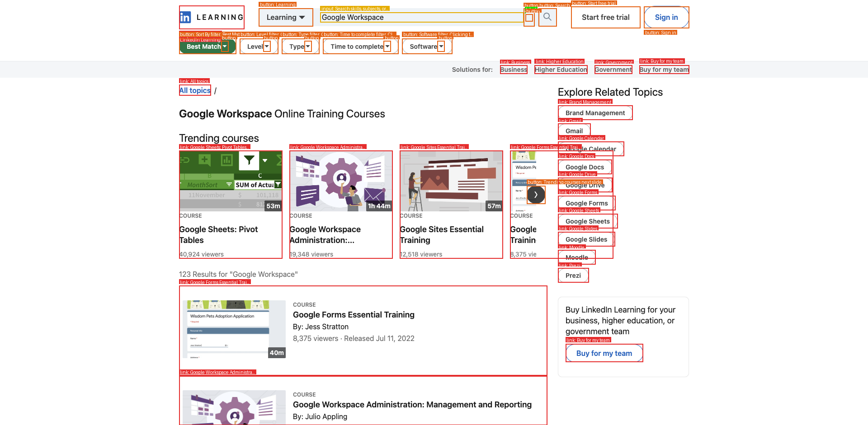Follow the All topics breadcrumb link
Viewport: 868px width, 425px height.
[195, 90]
